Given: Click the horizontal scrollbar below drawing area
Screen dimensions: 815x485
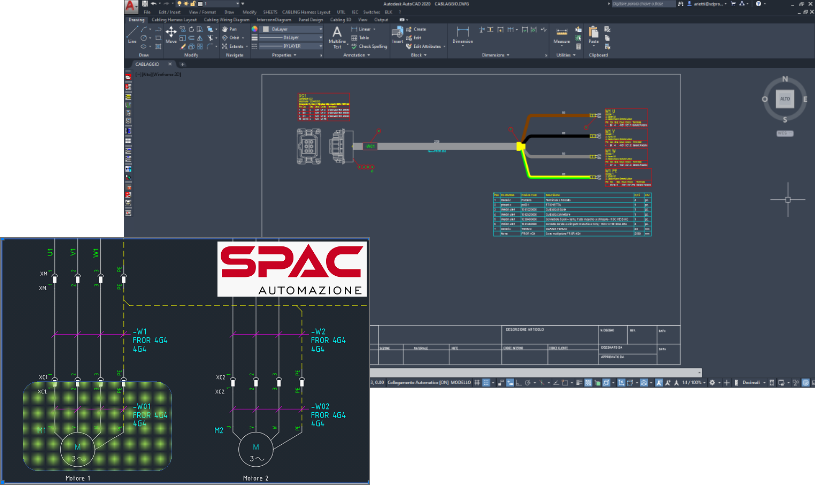Looking at the screenshot, I should 535,372.
